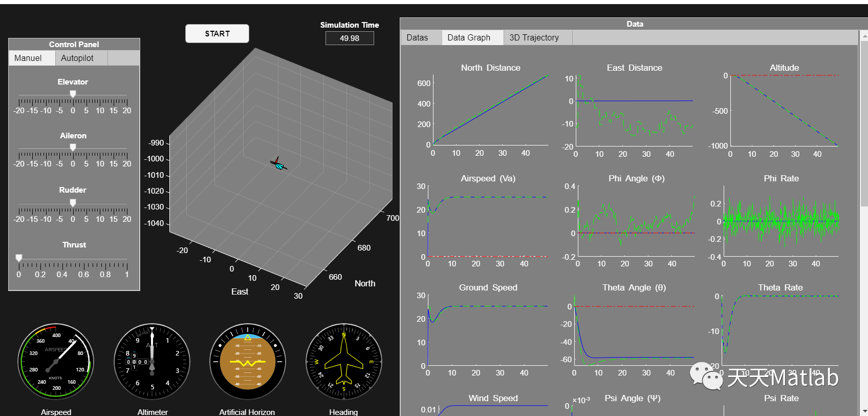The height and width of the screenshot is (416, 868).
Task: Click the Simulation Time field
Action: pos(350,38)
